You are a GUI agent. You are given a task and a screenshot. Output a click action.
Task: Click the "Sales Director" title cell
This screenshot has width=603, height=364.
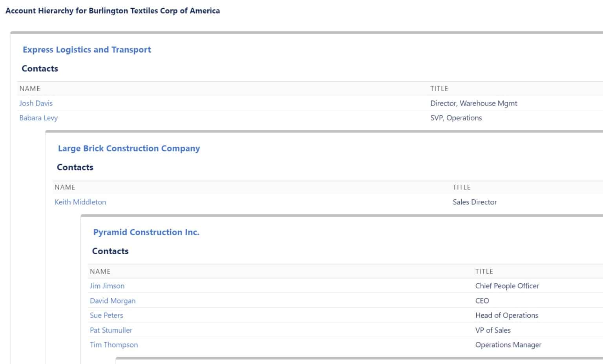[475, 202]
